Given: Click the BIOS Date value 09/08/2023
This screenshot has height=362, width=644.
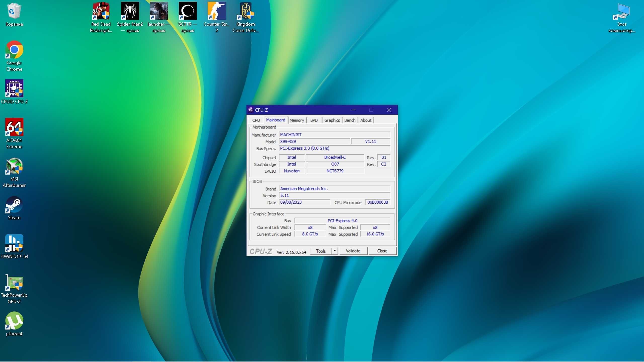Looking at the screenshot, I should click(x=305, y=202).
